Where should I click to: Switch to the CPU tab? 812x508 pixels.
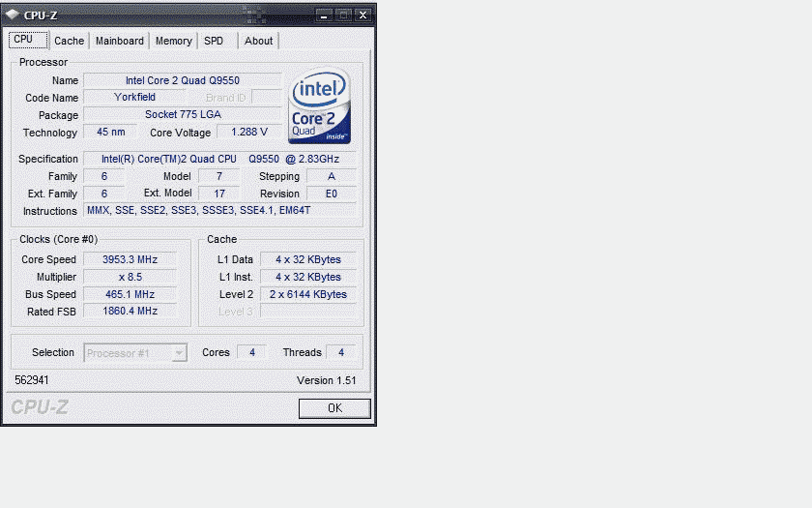tap(28, 40)
